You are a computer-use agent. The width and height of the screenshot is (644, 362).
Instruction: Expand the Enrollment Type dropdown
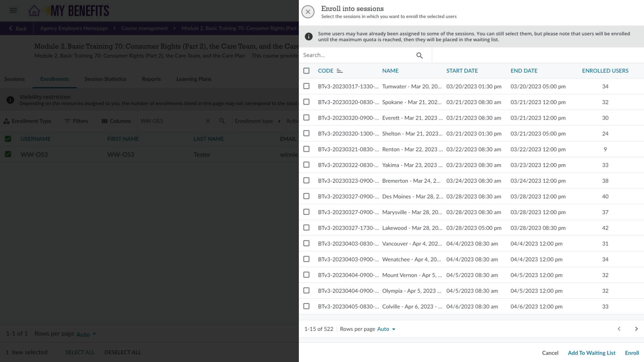(x=28, y=121)
